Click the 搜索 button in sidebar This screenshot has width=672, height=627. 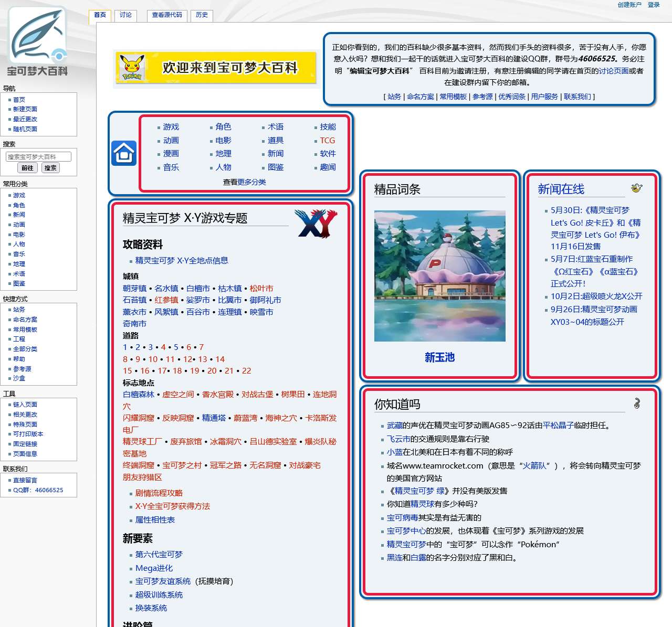tap(50, 168)
